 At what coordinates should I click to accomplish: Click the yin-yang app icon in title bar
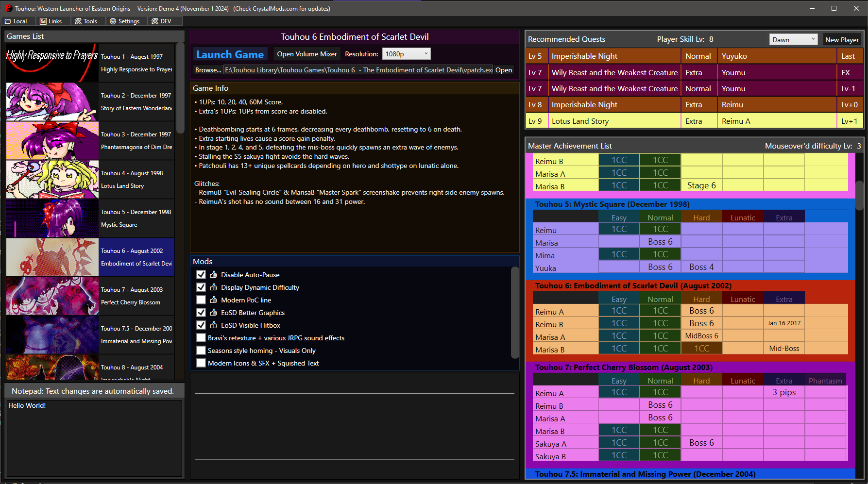point(8,8)
